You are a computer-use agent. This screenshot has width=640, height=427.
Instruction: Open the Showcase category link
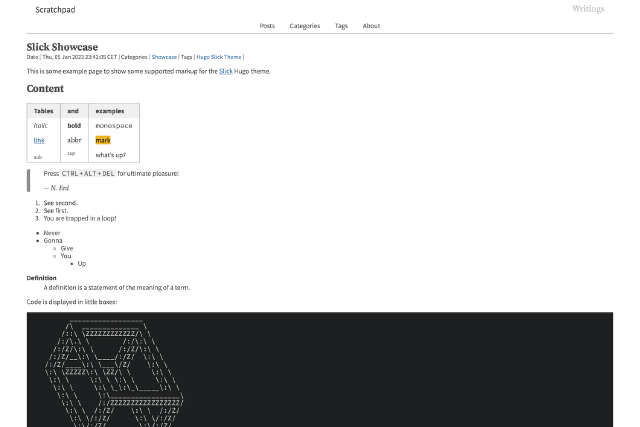pyautogui.click(x=164, y=57)
